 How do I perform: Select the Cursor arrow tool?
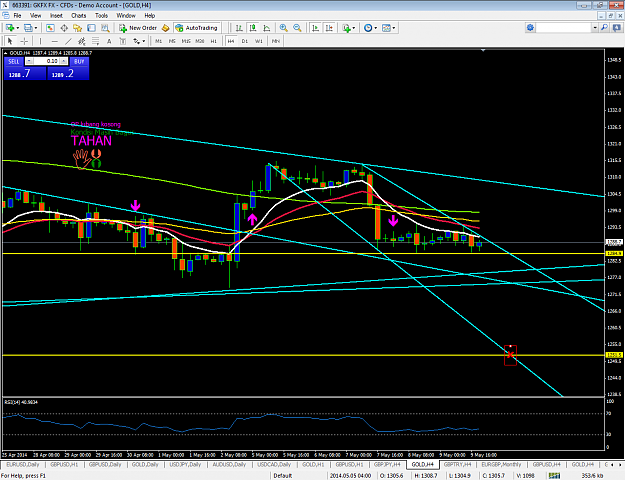pyautogui.click(x=10, y=41)
